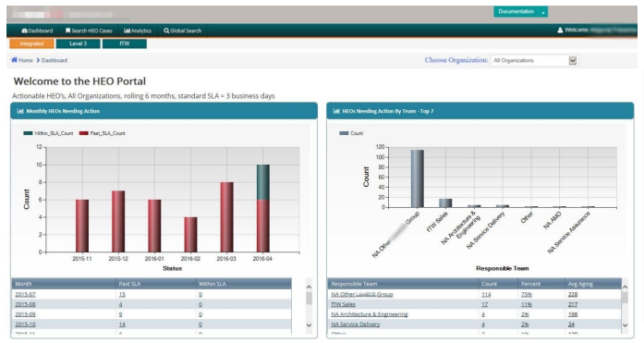Click the 2016-04 stacked bar in chart
Screen dimensions: 644x343
(262, 208)
